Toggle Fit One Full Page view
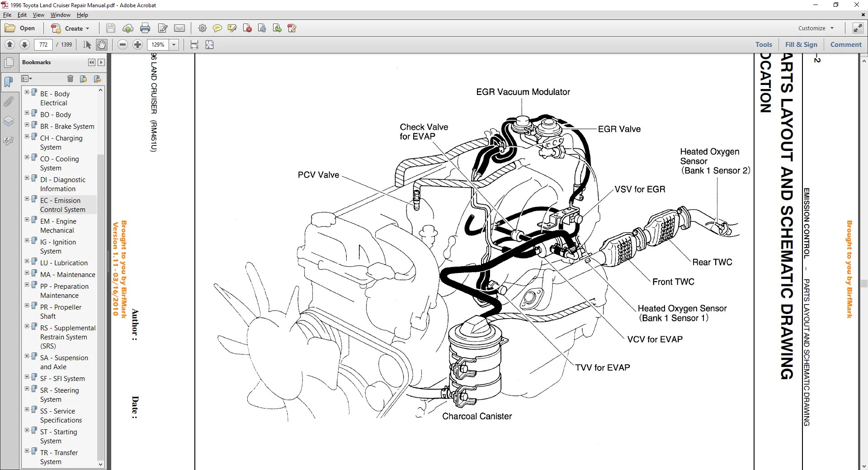This screenshot has width=868, height=470. [x=210, y=44]
